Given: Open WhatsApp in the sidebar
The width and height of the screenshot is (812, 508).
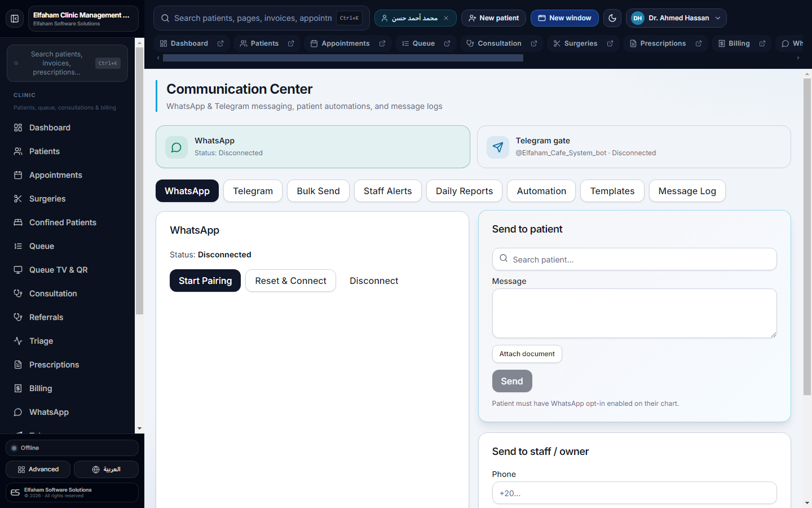Looking at the screenshot, I should tap(68, 412).
